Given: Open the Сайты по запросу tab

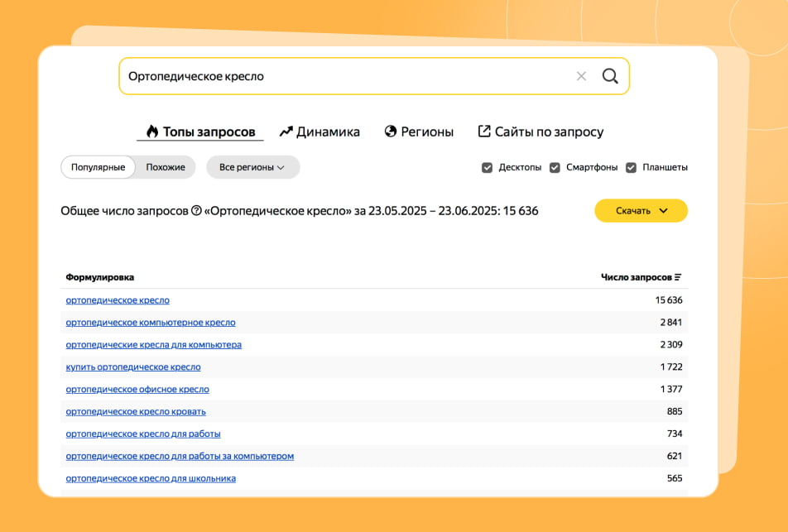Looking at the screenshot, I should point(541,132).
